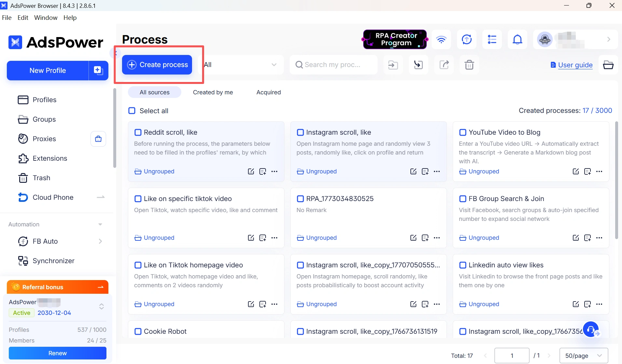
Task: Click the New Profile button
Action: 48,70
